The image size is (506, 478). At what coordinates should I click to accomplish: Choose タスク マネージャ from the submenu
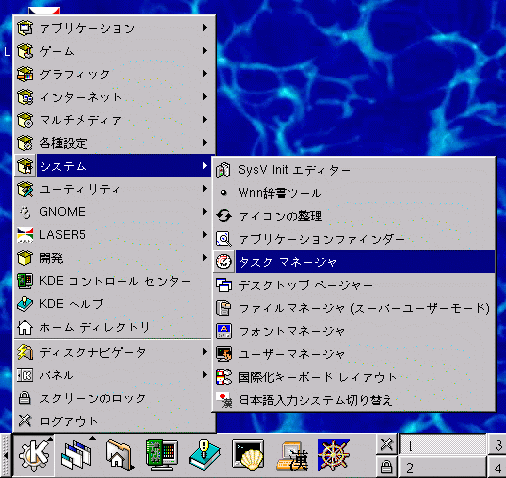point(354,262)
